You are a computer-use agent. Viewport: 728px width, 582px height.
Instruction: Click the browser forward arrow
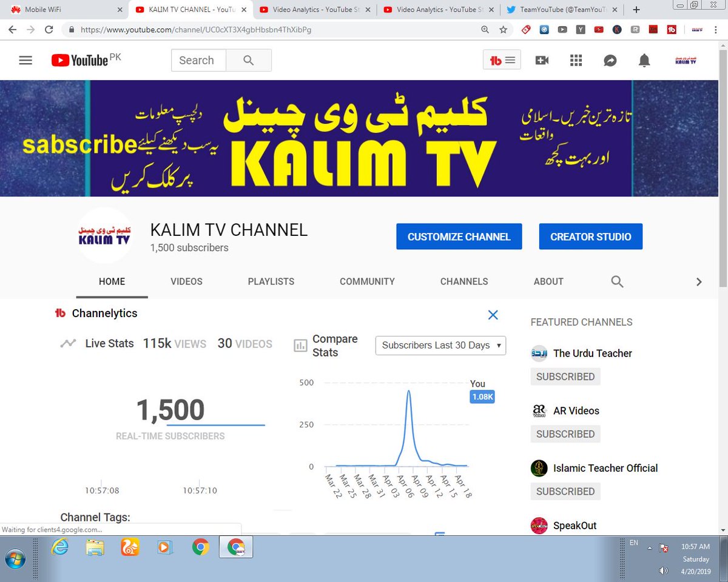tap(31, 29)
